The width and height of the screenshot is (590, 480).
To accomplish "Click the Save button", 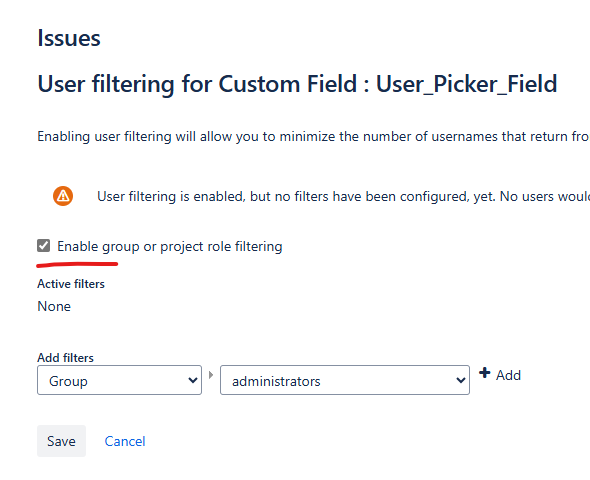I will coord(61,441).
